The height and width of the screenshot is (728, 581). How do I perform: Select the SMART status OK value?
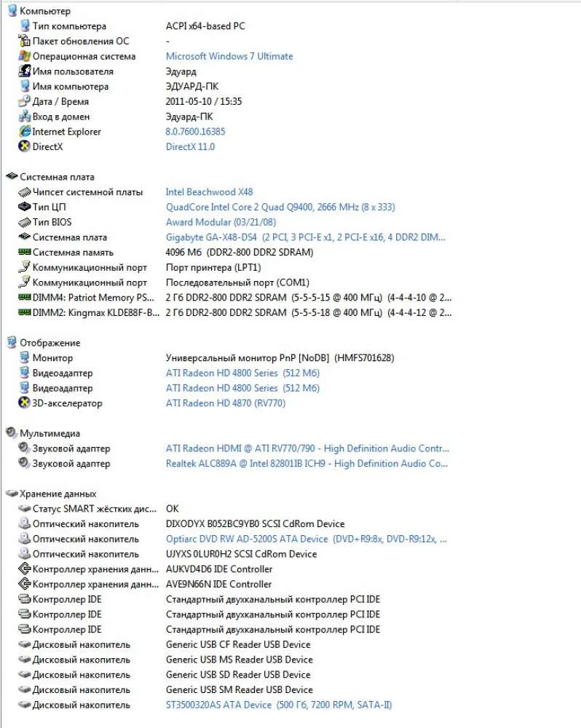173,509
